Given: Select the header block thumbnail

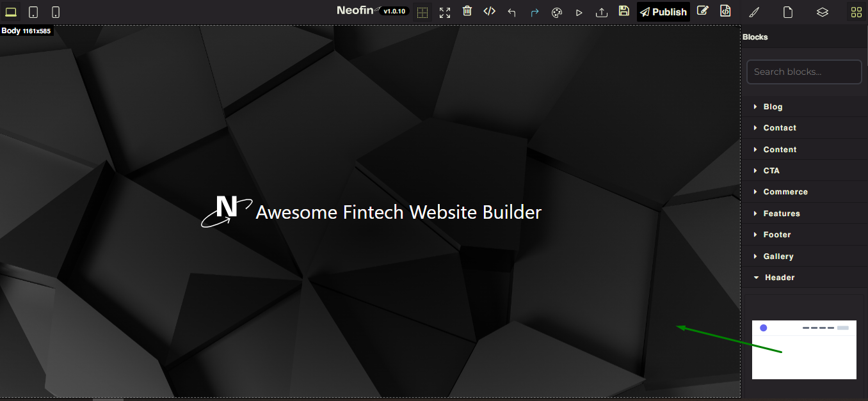Looking at the screenshot, I should [804, 350].
